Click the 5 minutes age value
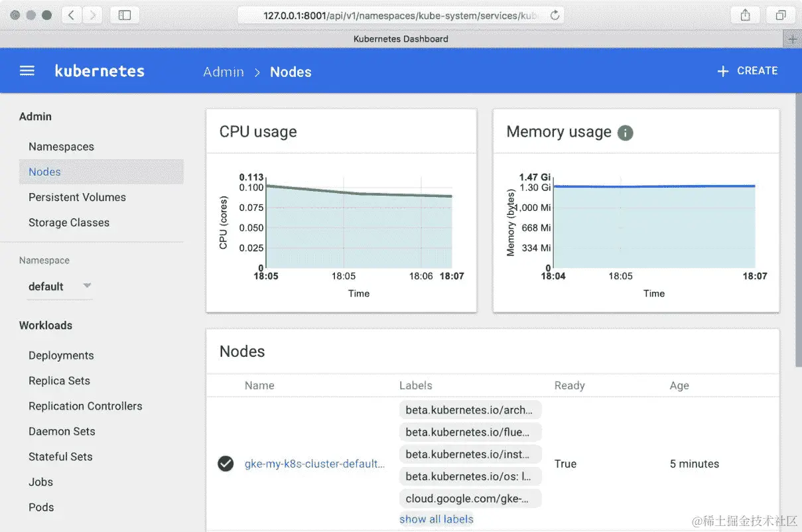This screenshot has width=802, height=532. pyautogui.click(x=695, y=464)
